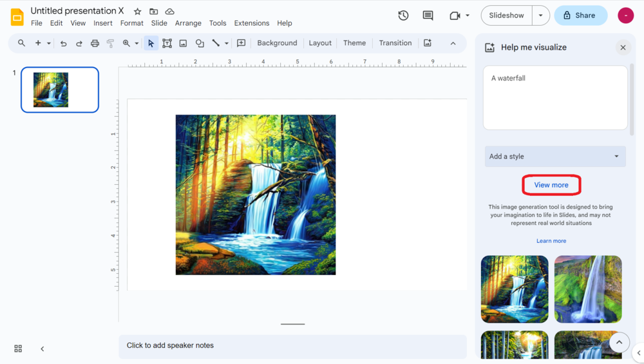This screenshot has width=644, height=364.
Task: Open the zoom level dropdown arrow
Action: pos(137,44)
